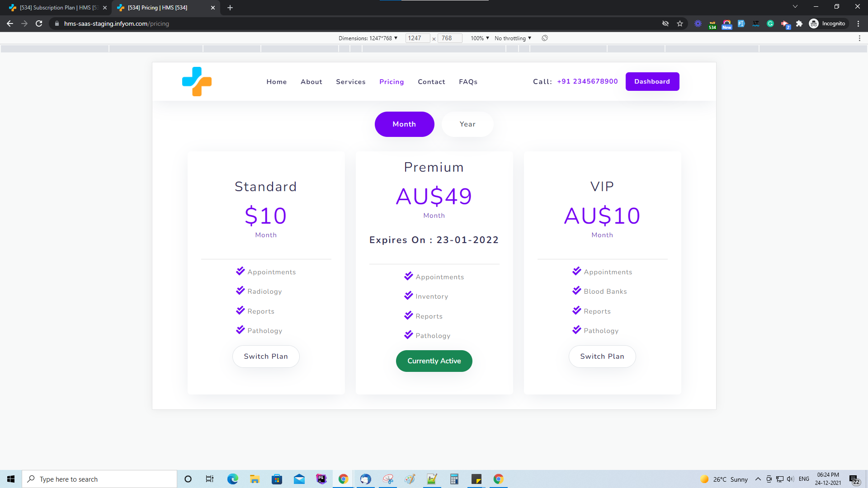The image size is (868, 488).
Task: Switch to the Subscription Plan browser tab
Action: click(x=54, y=8)
